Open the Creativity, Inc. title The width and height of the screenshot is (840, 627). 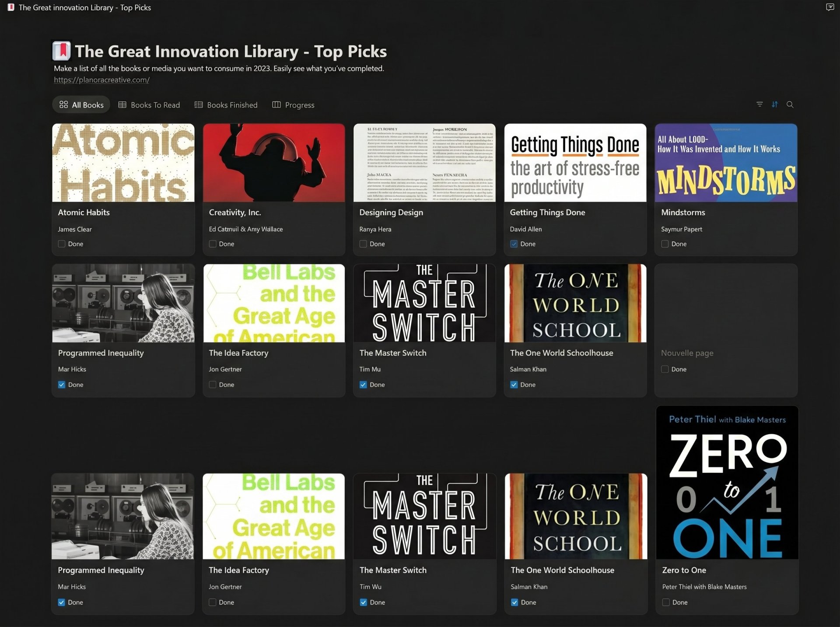234,212
